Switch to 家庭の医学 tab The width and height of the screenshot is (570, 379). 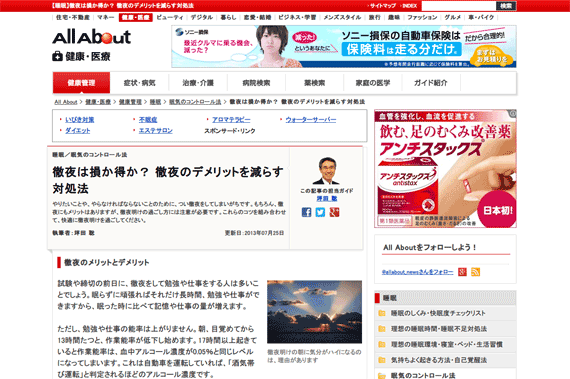(x=373, y=83)
